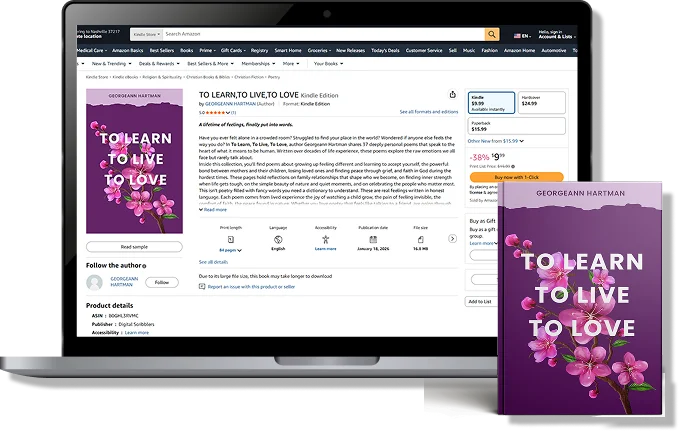Open Automotive in the nav bar
The height and width of the screenshot is (431, 679).
click(x=553, y=51)
